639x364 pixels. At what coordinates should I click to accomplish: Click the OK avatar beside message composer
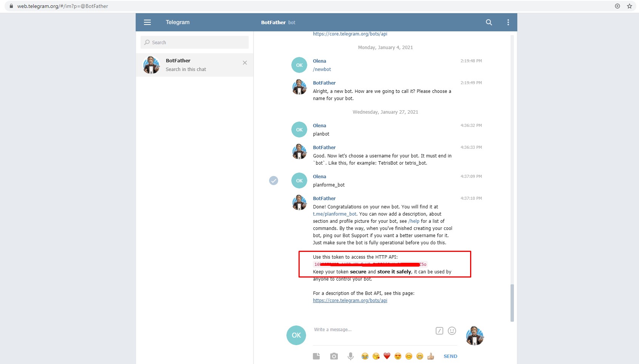point(296,335)
